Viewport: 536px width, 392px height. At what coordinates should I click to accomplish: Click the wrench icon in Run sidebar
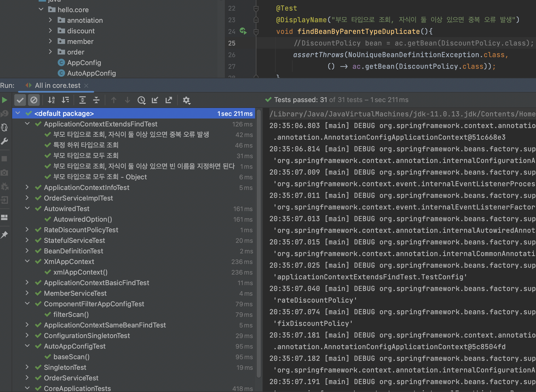tap(4, 141)
